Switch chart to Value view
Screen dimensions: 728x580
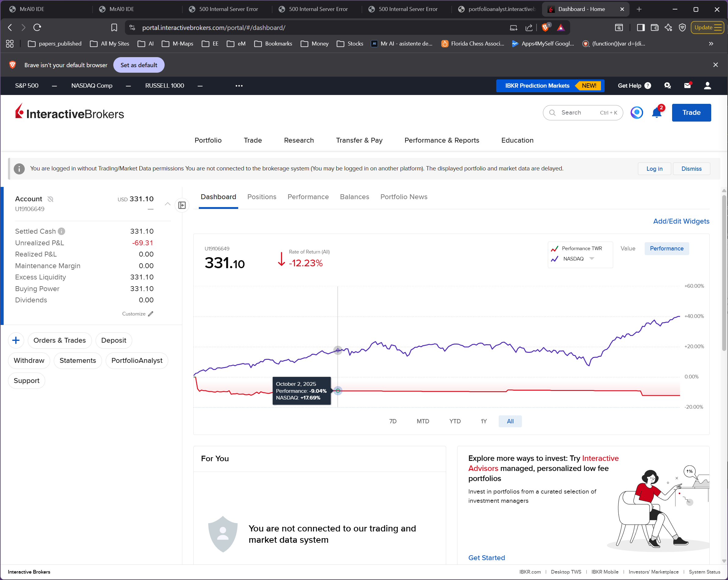(628, 248)
